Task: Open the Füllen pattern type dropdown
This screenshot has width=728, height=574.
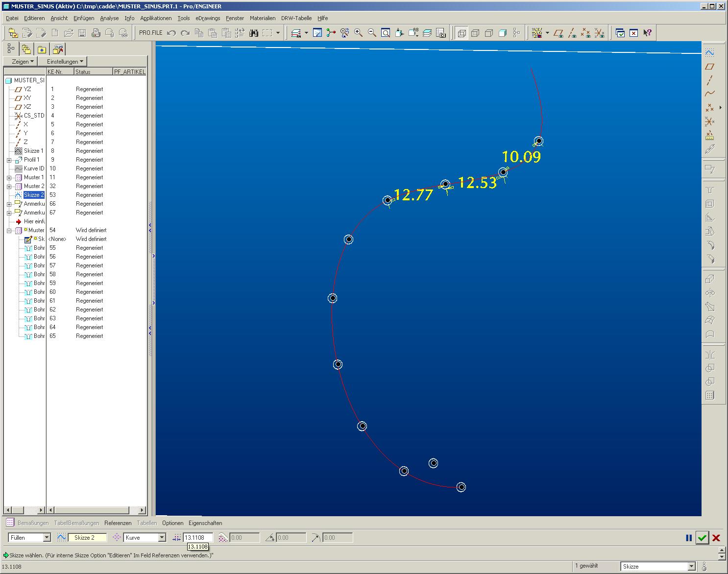Action: coord(47,537)
